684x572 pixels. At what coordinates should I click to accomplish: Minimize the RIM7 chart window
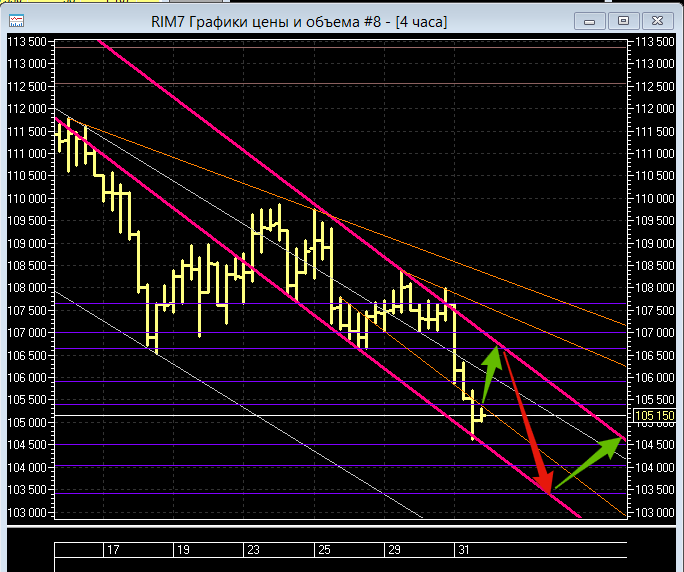(589, 21)
